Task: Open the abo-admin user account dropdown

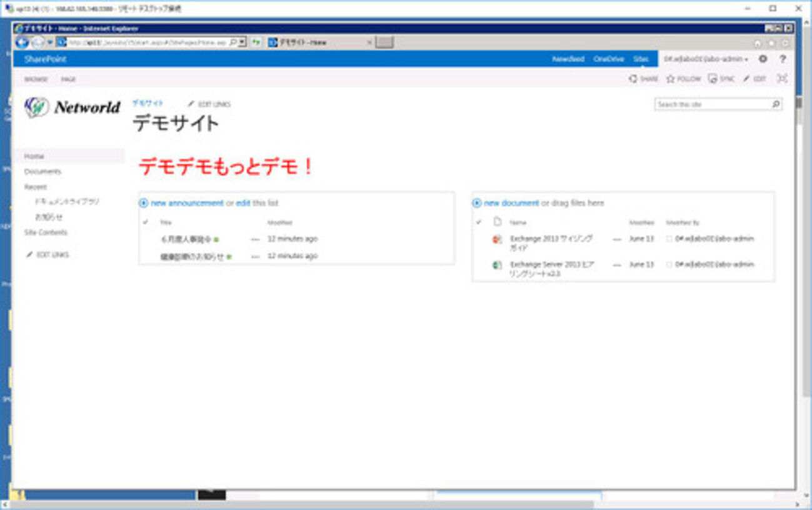Action: click(x=706, y=59)
